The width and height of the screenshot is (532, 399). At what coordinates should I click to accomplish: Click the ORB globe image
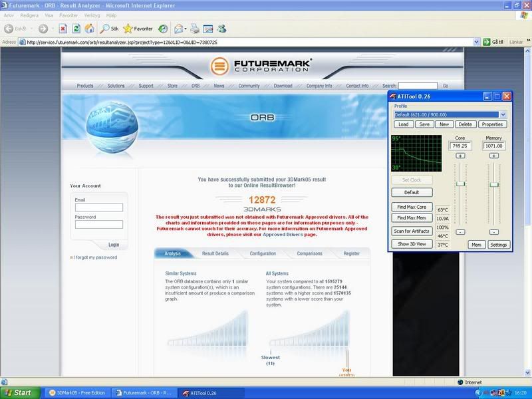tap(112, 127)
